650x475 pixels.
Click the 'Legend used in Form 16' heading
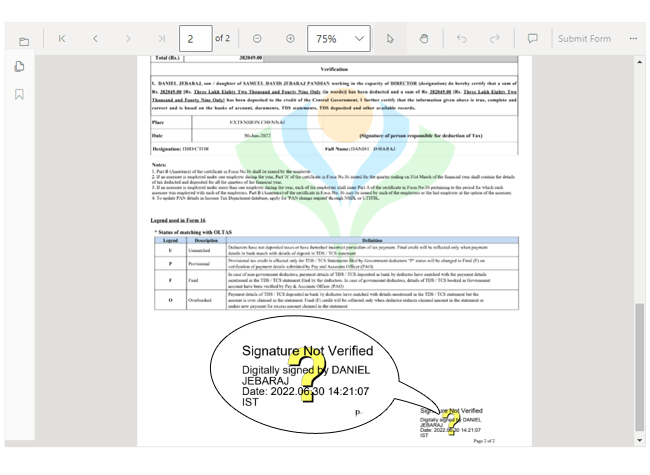[x=178, y=220]
